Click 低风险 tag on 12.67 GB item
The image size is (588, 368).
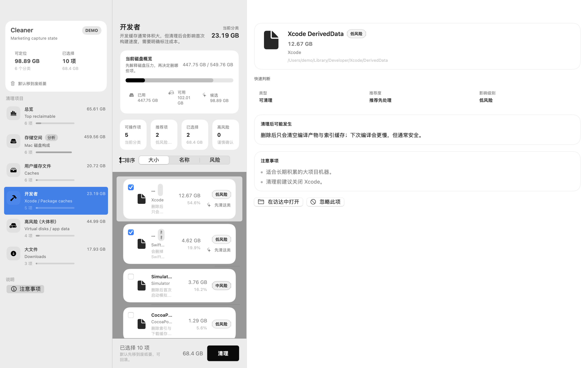(x=221, y=194)
